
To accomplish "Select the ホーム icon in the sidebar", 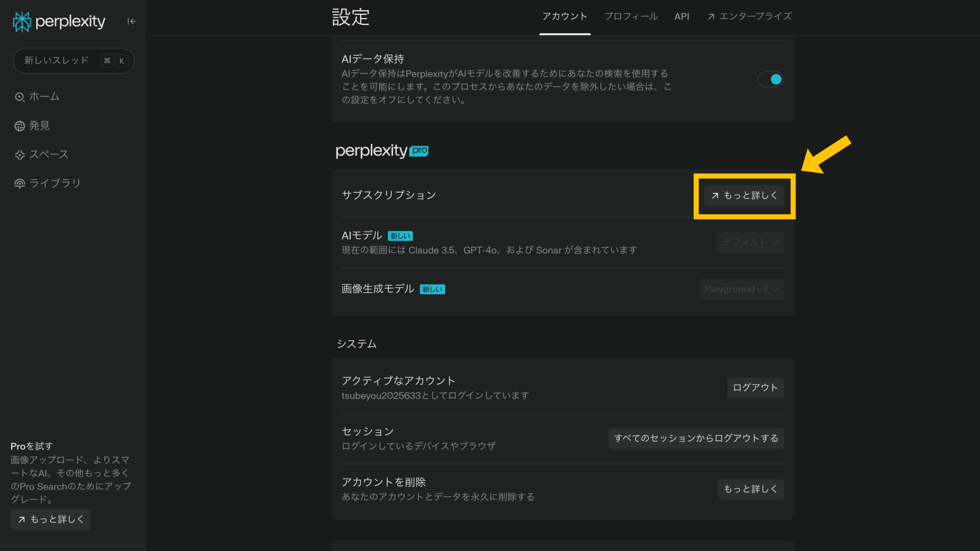I will (x=19, y=96).
